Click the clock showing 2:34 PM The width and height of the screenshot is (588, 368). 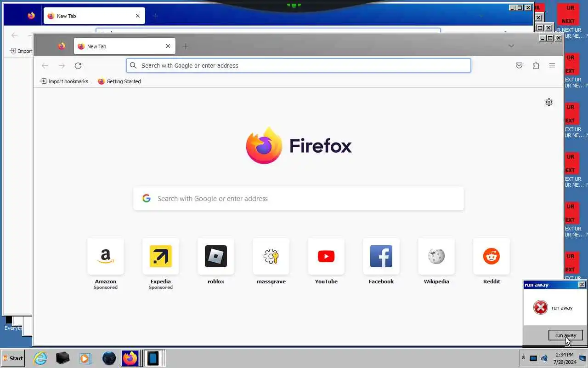coord(564,355)
